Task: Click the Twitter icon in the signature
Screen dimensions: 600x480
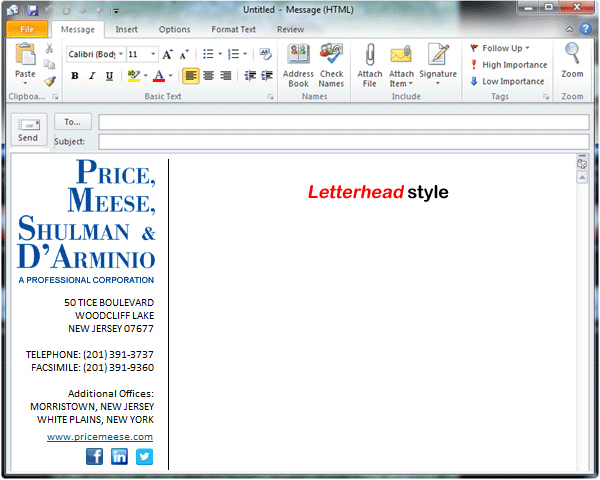Action: tap(144, 457)
